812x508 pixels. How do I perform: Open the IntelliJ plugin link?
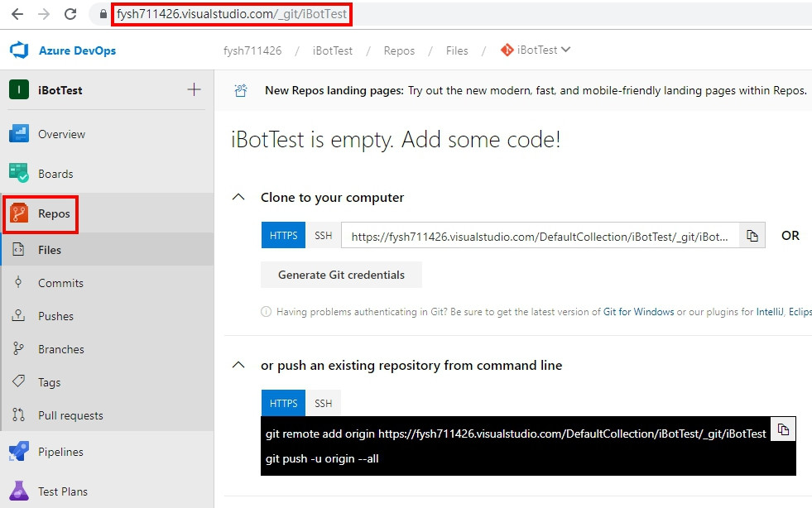[x=770, y=312]
